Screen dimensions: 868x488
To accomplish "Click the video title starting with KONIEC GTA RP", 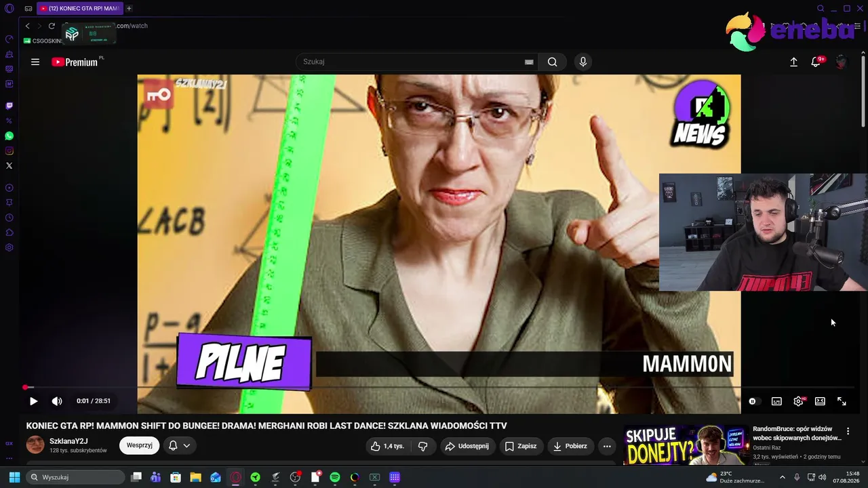I will click(267, 426).
